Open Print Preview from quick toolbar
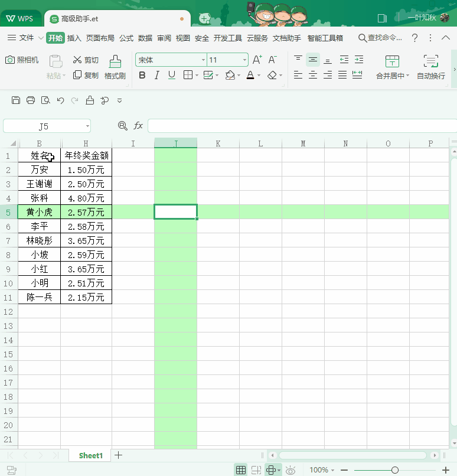The height and width of the screenshot is (476, 457). coord(45,100)
